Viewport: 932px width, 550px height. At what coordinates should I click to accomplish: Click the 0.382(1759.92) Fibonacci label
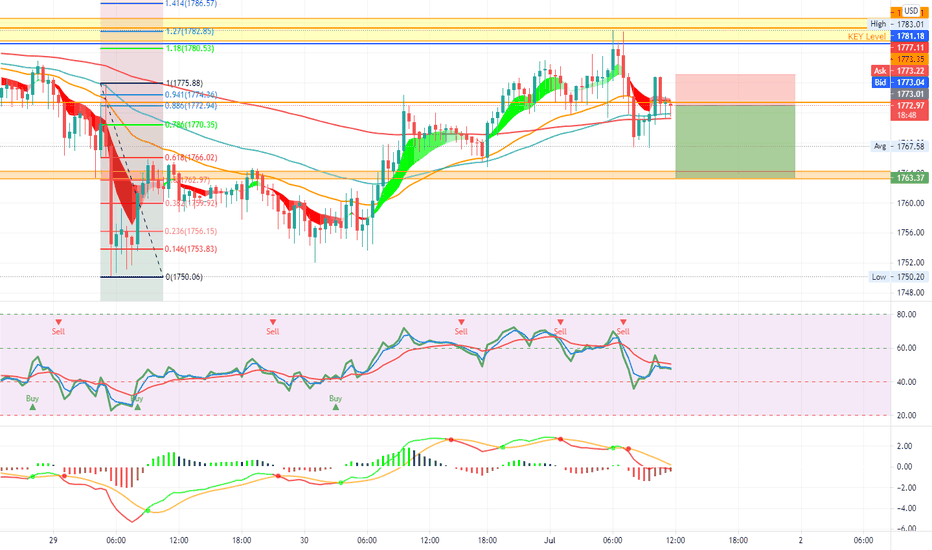[x=191, y=203]
